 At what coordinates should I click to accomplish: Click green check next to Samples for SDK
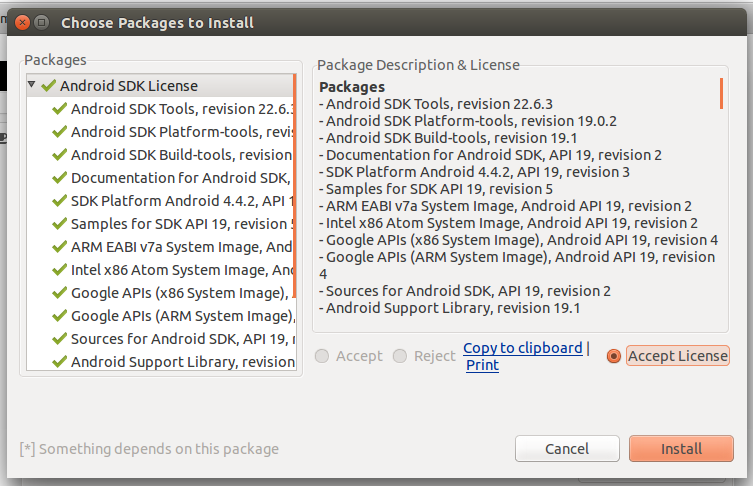(59, 224)
